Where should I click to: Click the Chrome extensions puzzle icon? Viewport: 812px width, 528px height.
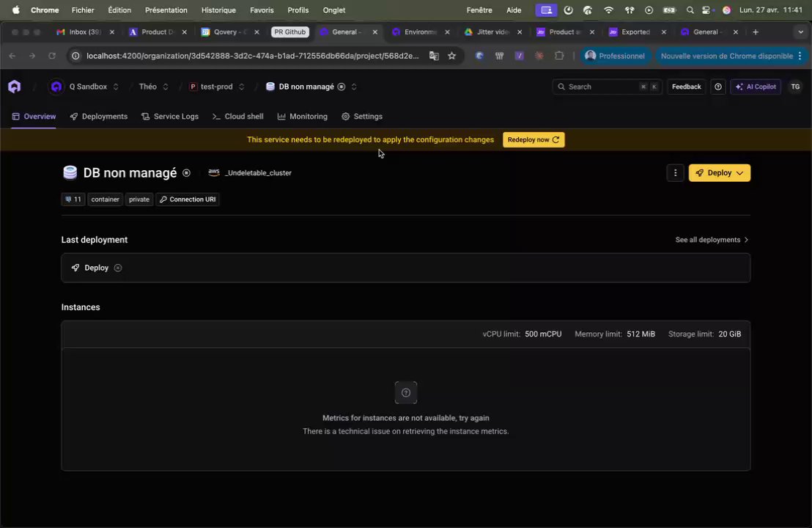[x=558, y=56]
